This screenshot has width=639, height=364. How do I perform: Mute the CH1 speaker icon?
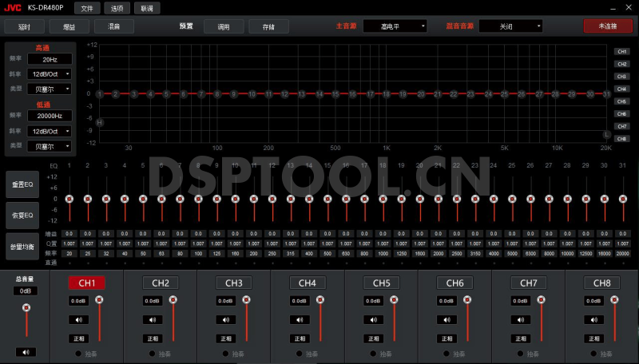pos(80,319)
